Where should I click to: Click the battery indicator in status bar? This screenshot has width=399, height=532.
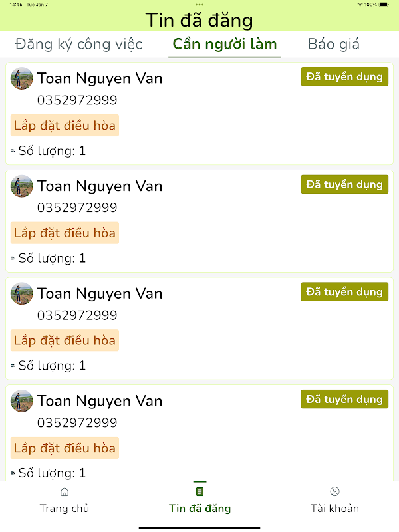(x=384, y=5)
